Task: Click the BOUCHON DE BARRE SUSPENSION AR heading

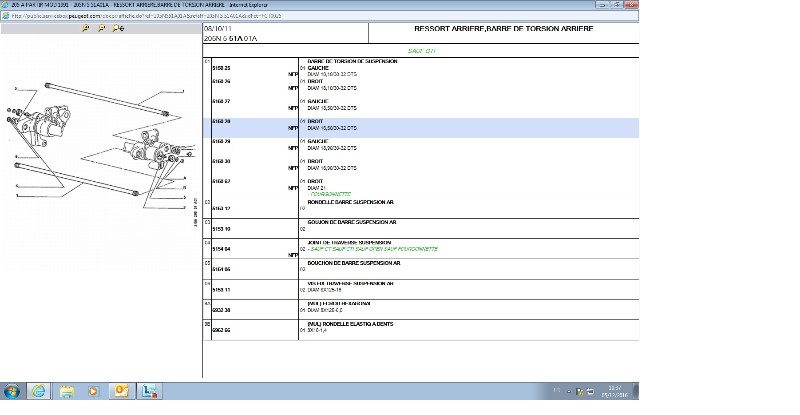Action: (354, 263)
